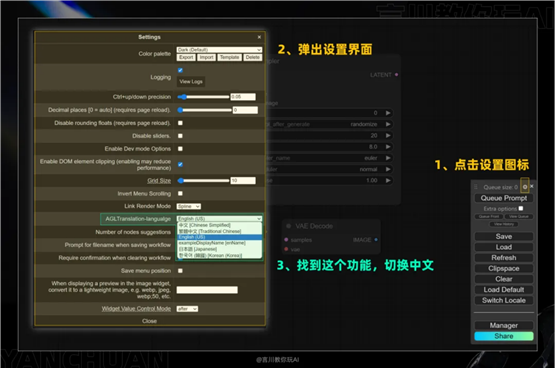
Task: Enable Disable sliders checkbox
Action: 180,136
